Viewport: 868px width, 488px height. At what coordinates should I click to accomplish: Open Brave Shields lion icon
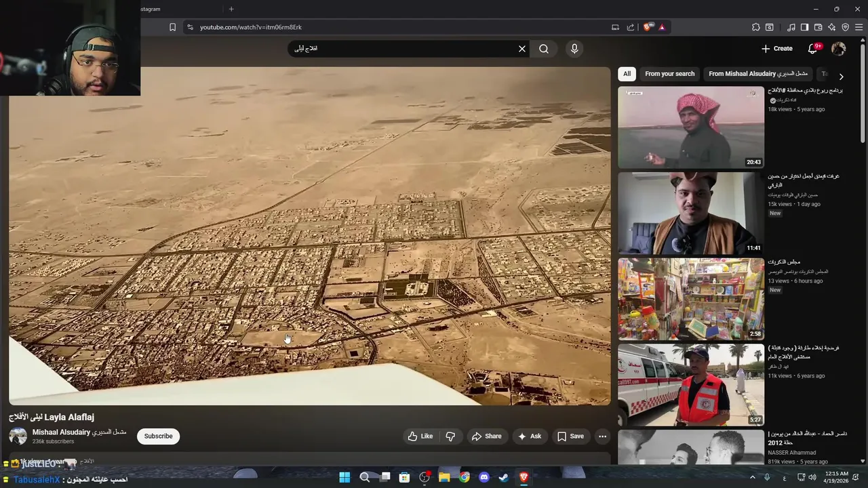647,27
